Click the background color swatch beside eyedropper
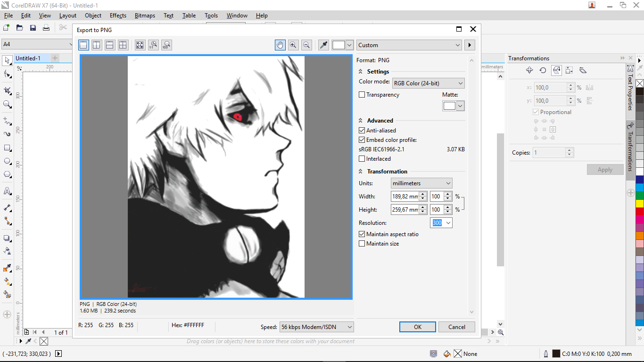The height and width of the screenshot is (362, 644). coord(339,45)
